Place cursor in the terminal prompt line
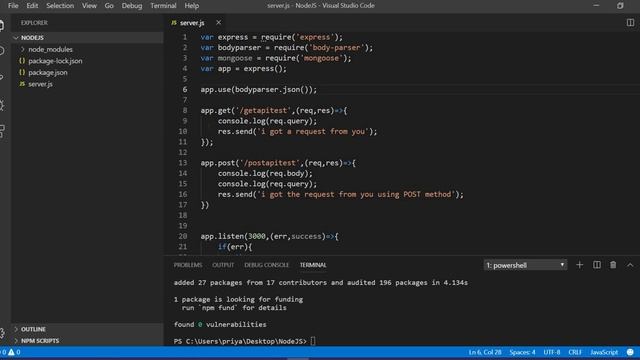Screen dimensions: 640x360 313,341
